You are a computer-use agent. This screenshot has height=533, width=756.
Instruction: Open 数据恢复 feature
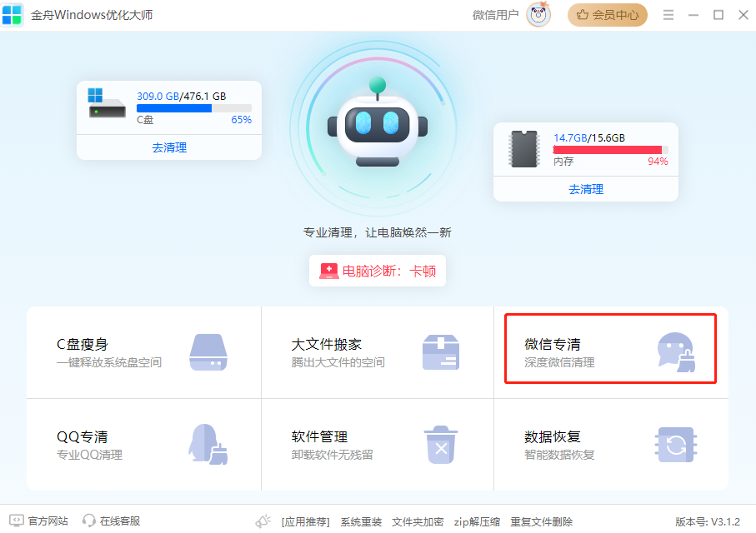(x=611, y=445)
